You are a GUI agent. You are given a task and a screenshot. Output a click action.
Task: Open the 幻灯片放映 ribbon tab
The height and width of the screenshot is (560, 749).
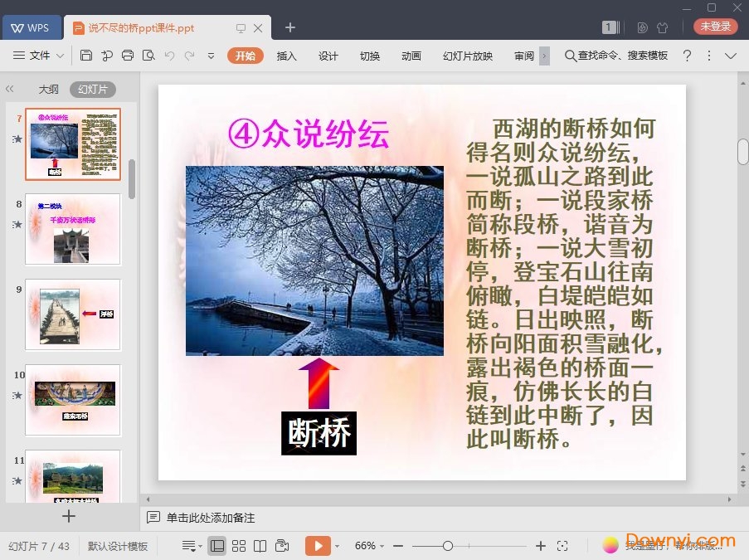[x=467, y=56]
